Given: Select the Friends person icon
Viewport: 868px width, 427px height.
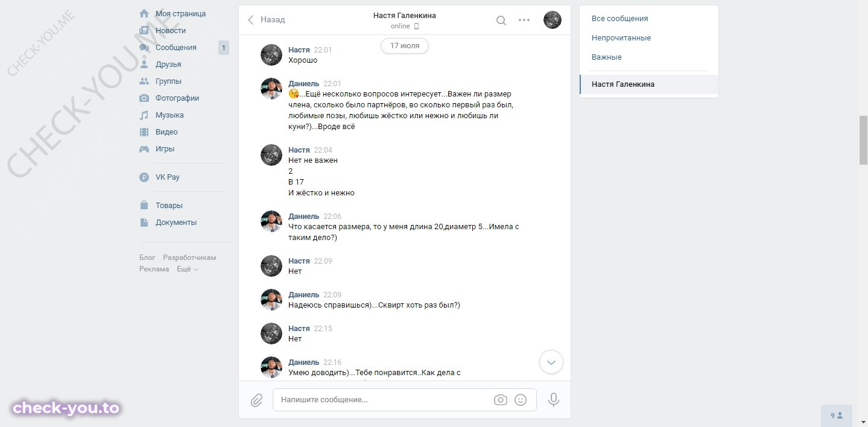Looking at the screenshot, I should pos(144,64).
